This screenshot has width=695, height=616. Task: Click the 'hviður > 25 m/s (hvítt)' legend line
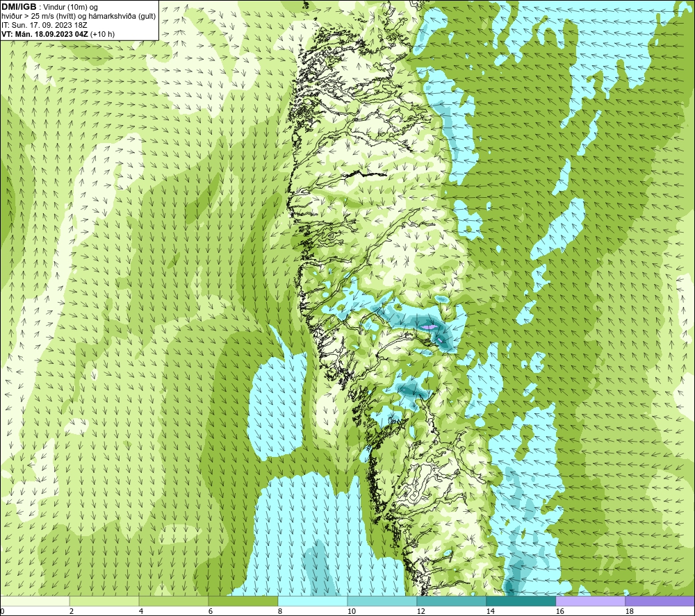(x=79, y=17)
